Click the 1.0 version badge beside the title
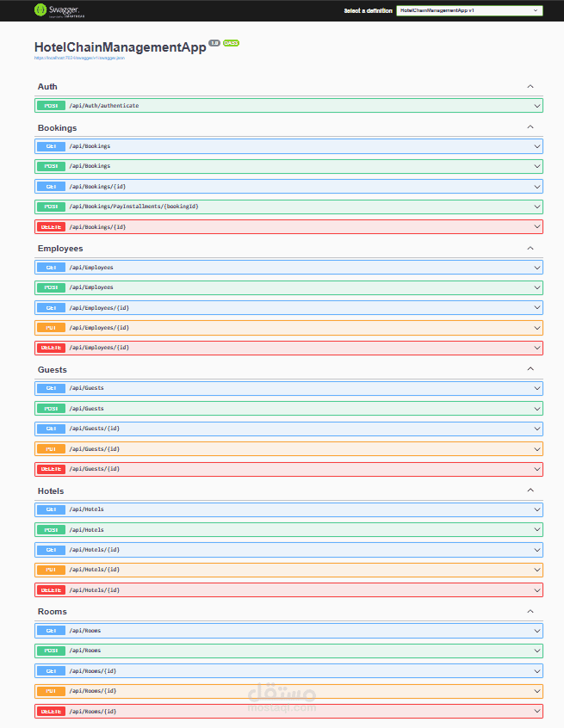564x728 pixels. (214, 43)
